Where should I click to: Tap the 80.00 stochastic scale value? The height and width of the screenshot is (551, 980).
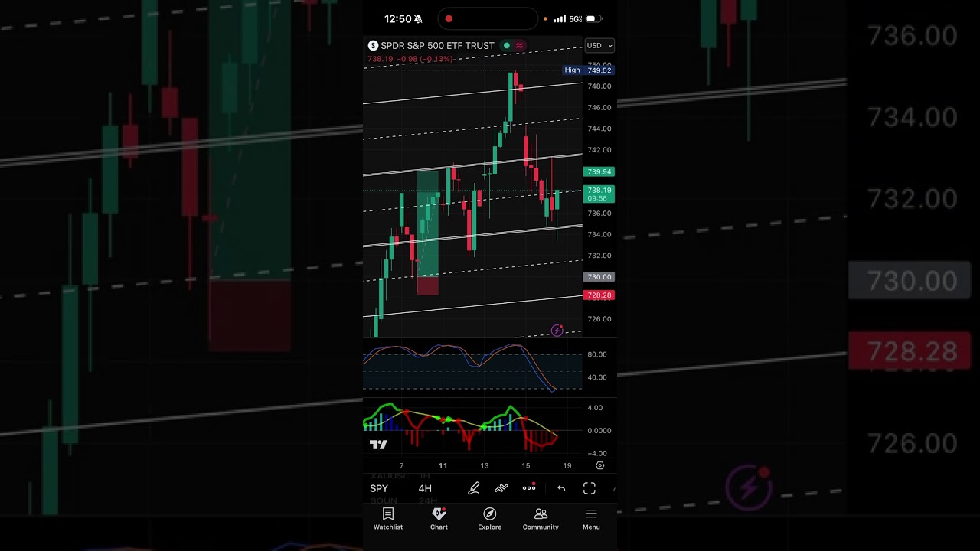(x=597, y=354)
